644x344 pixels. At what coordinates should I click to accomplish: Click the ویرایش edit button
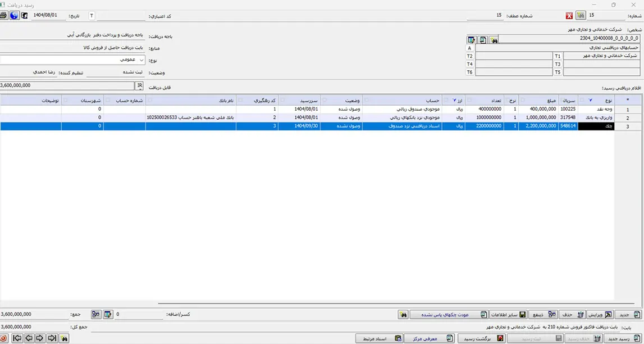597,315
